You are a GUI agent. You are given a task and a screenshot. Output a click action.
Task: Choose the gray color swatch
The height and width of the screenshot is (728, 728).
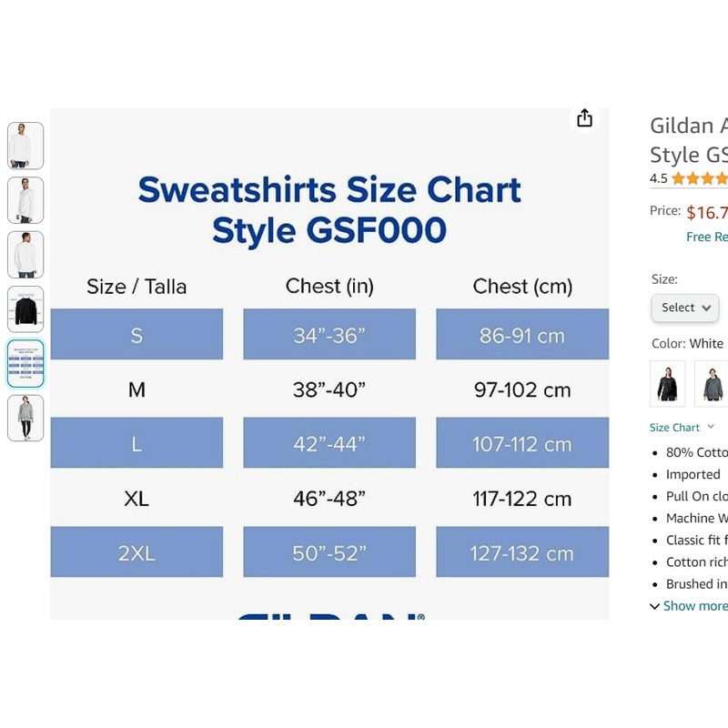712,382
